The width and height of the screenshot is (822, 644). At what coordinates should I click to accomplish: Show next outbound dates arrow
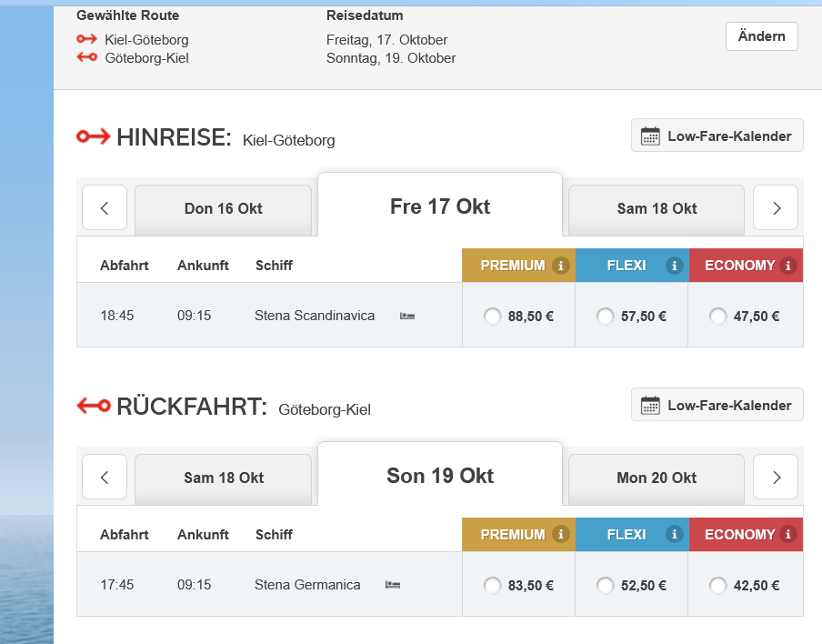click(776, 208)
